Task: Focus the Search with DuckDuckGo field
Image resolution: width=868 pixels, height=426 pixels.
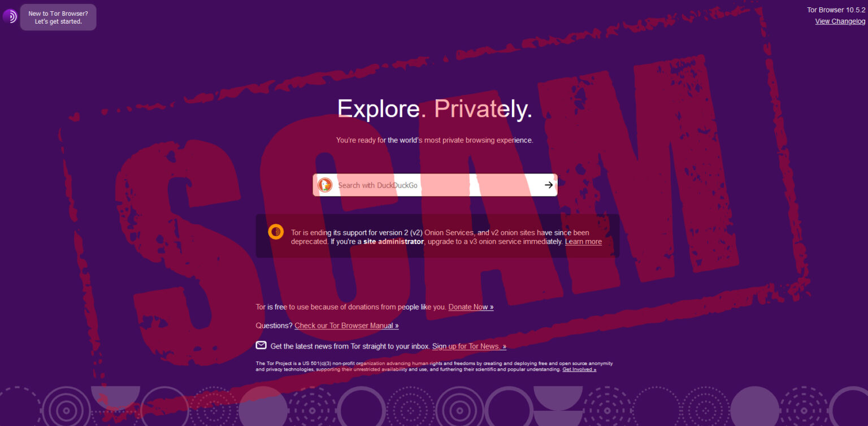Action: (x=435, y=185)
